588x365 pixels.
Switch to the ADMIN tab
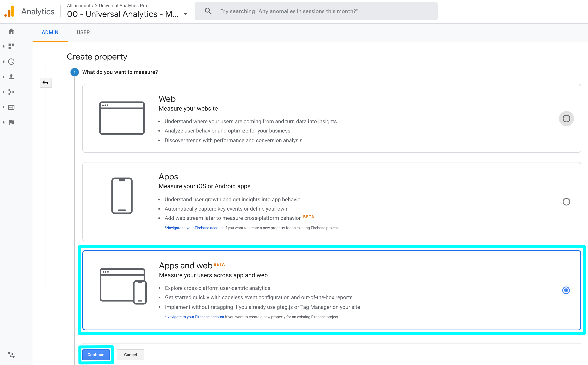click(x=50, y=32)
